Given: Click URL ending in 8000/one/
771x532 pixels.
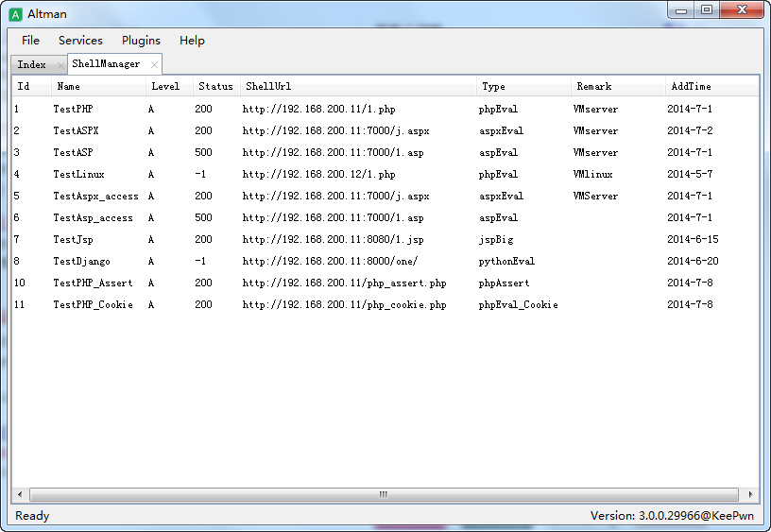Looking at the screenshot, I should pos(330,261).
